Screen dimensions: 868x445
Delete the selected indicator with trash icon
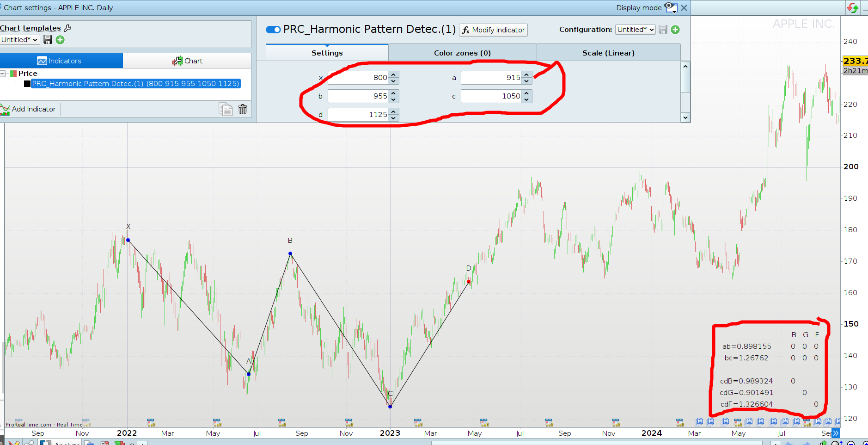[243, 109]
